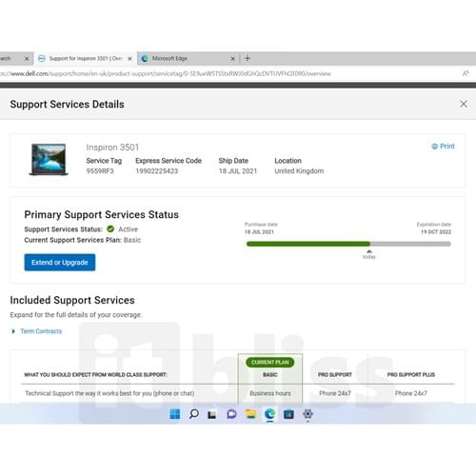Open Settings gear on taskbar
476x476 pixels.
click(307, 414)
